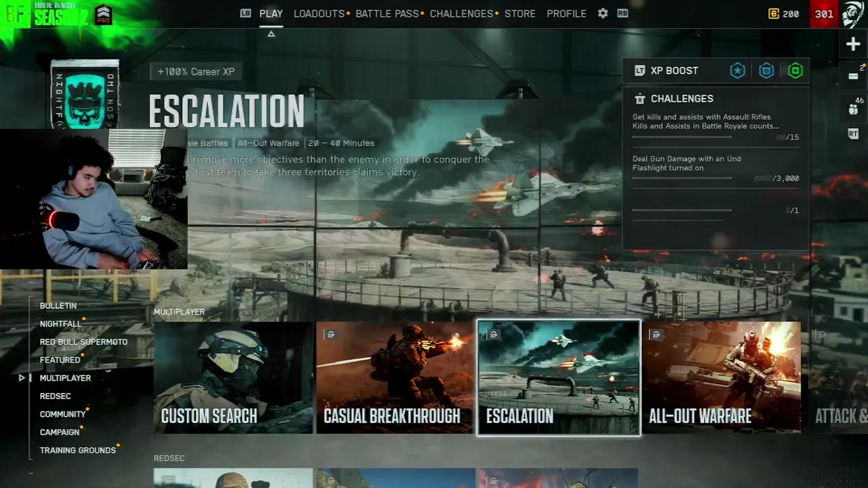Select NIGHTFALL in the side list
This screenshot has width=868, height=488.
60,324
